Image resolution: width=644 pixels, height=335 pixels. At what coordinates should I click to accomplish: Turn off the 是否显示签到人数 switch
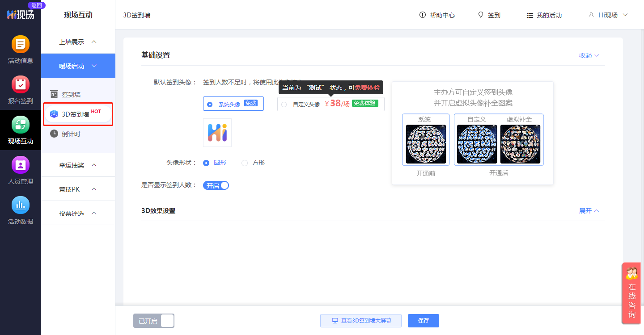[216, 185]
